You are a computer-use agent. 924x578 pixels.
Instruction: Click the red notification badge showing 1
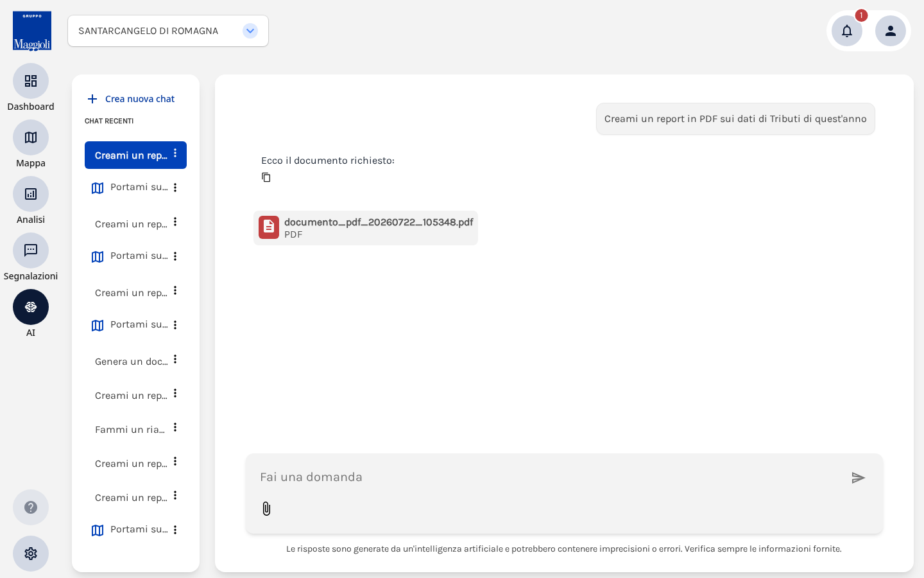(861, 15)
